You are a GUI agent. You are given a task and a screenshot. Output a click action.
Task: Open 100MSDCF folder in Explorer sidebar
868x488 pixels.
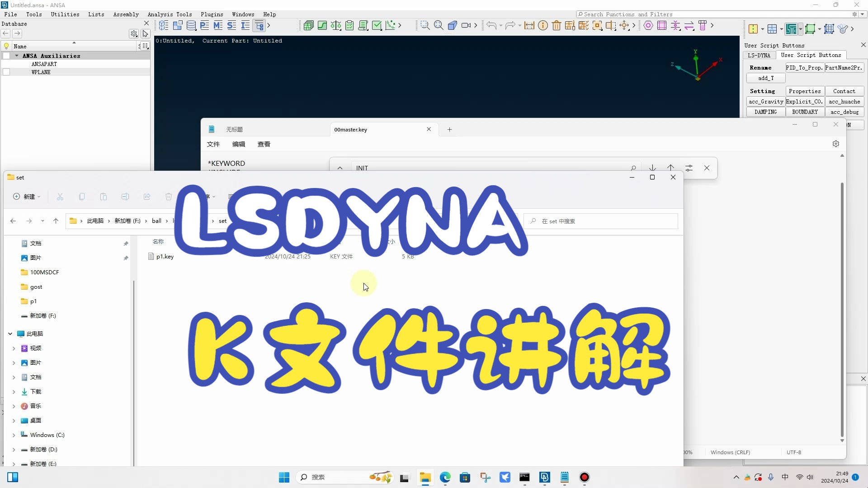(44, 272)
